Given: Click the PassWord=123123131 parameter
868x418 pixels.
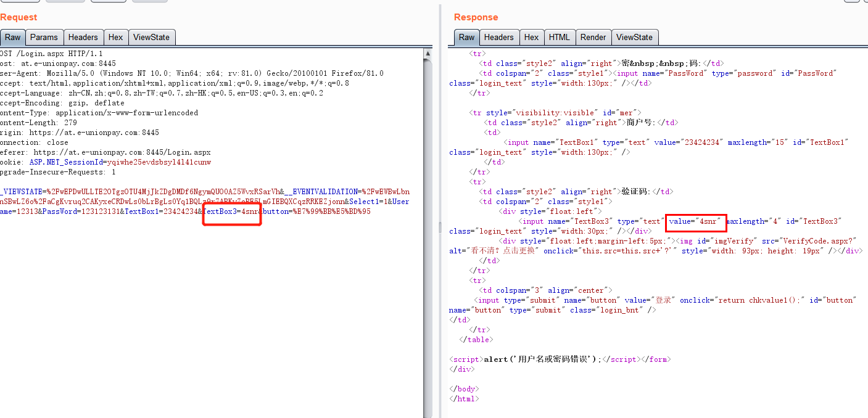Looking at the screenshot, I should [x=81, y=211].
